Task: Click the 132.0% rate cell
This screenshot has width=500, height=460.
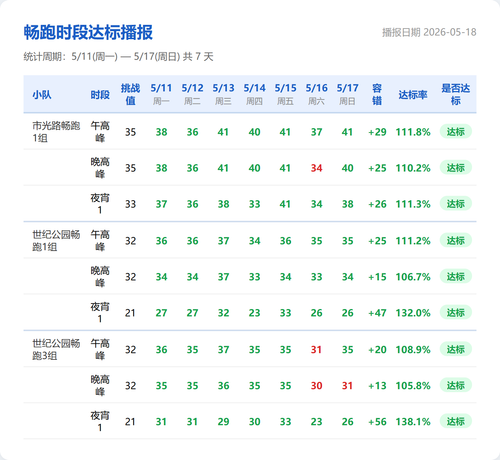Action: (413, 313)
